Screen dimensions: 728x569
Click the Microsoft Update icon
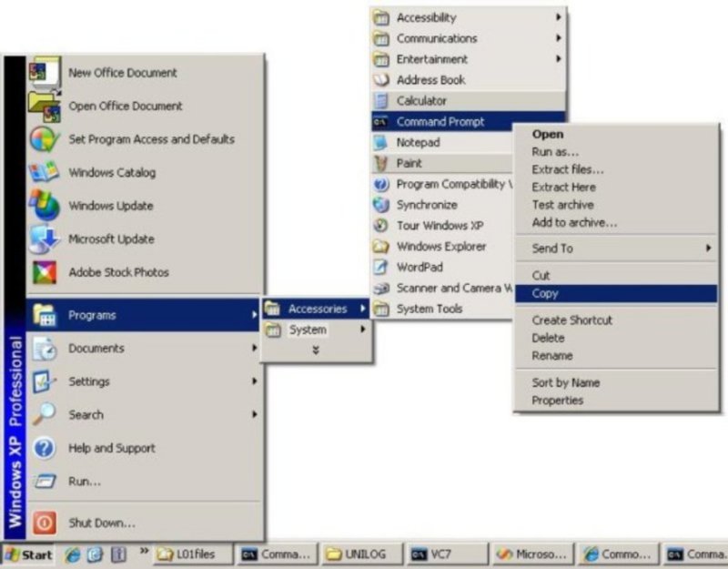point(44,239)
